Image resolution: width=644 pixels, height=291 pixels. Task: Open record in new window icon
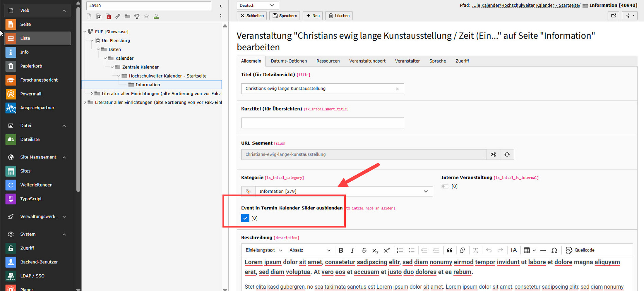coord(614,16)
